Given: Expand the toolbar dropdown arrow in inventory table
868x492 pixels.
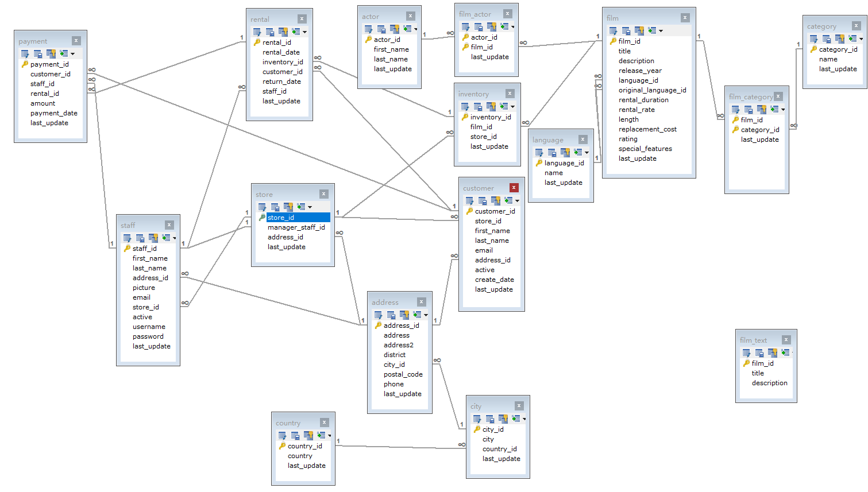Looking at the screenshot, I should tap(512, 107).
